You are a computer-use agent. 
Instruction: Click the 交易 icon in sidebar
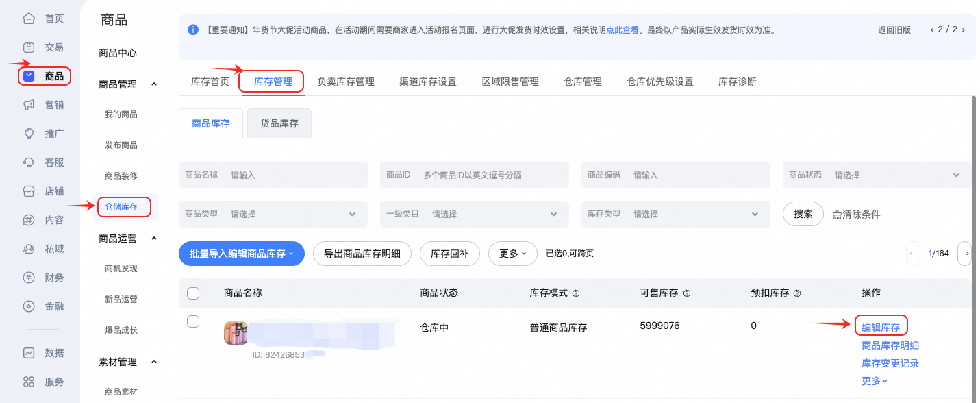click(x=29, y=47)
